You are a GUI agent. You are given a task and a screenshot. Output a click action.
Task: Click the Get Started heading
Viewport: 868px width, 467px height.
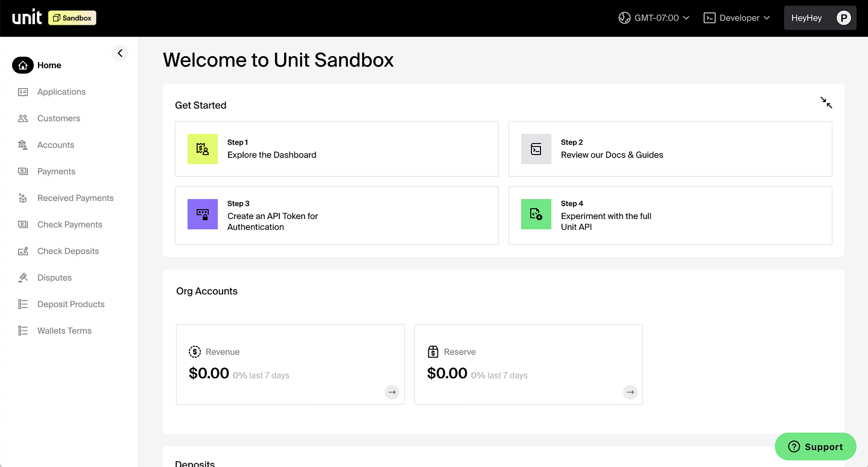[x=200, y=105]
